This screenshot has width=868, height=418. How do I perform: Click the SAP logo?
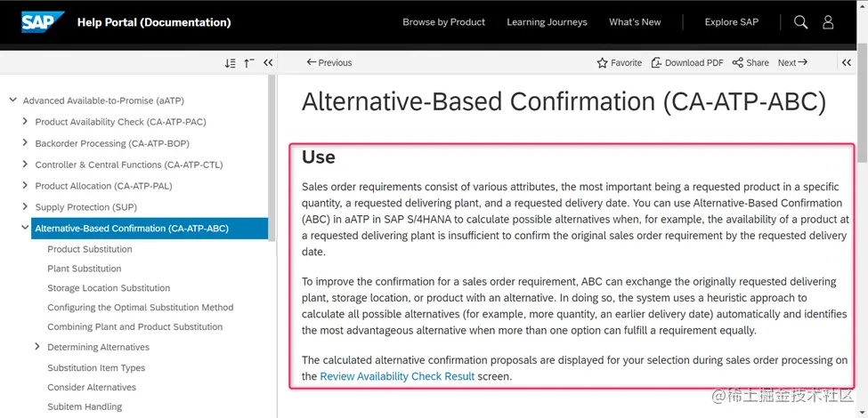click(x=43, y=22)
